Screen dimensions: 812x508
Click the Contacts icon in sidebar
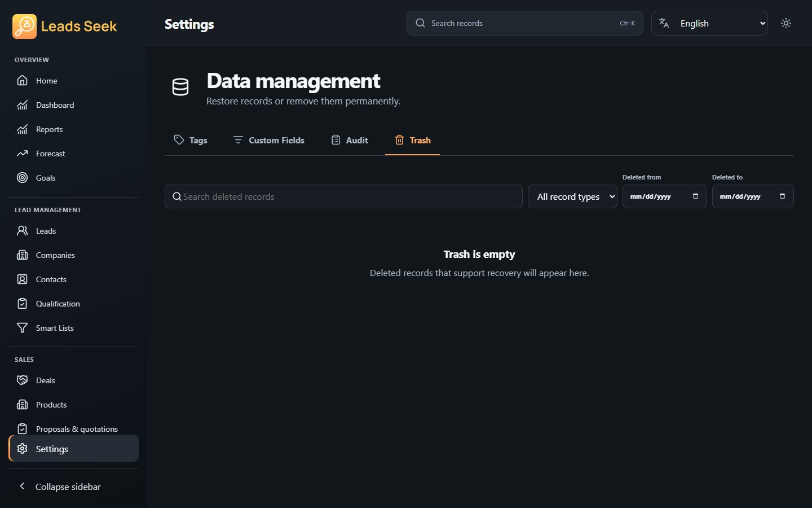coord(22,279)
